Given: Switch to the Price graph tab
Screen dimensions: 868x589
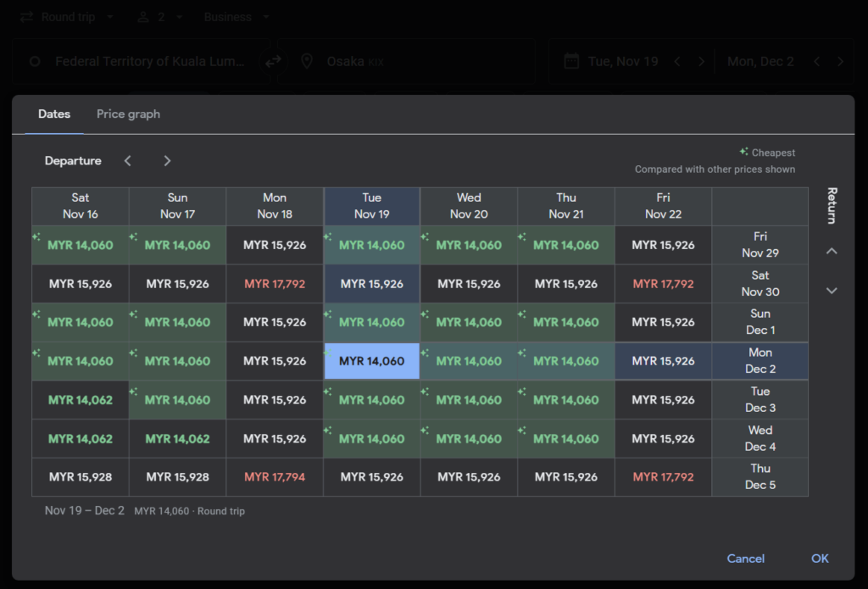Looking at the screenshot, I should (128, 114).
